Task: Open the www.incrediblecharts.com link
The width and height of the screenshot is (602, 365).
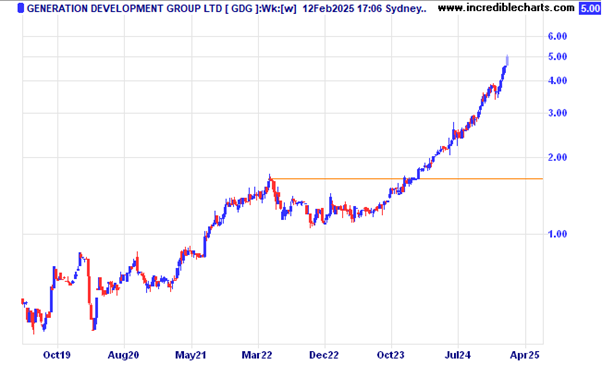Action: [x=506, y=8]
